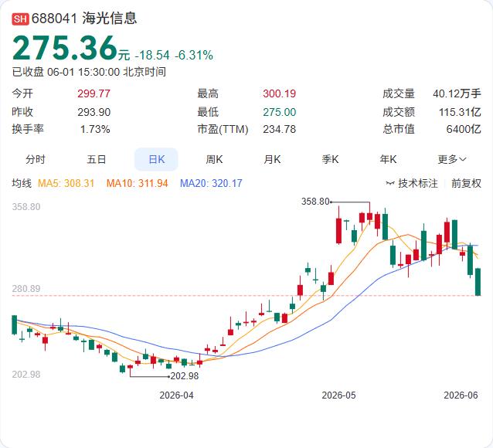
Task: Click the 202.98 bottom axis label
Action: tap(26, 375)
